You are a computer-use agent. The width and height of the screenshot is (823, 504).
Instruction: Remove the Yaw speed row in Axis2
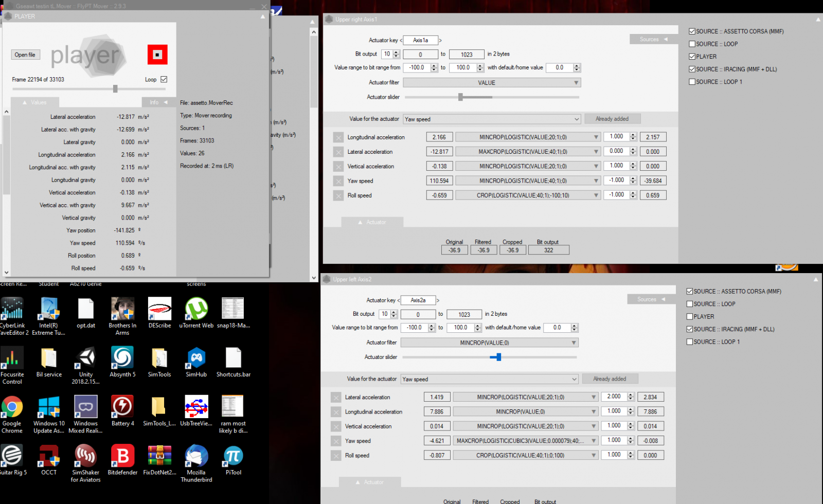point(336,441)
